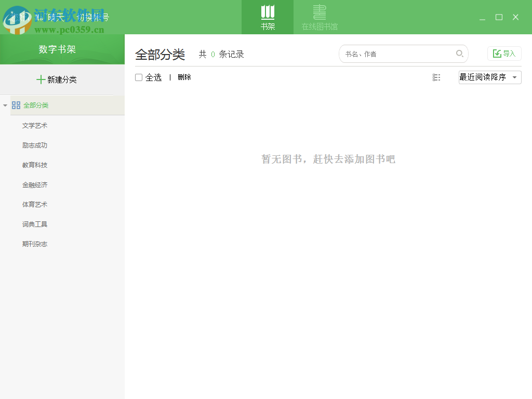The image size is (532, 399).
Task: Click the sort dropdown arrow
Action: click(515, 77)
